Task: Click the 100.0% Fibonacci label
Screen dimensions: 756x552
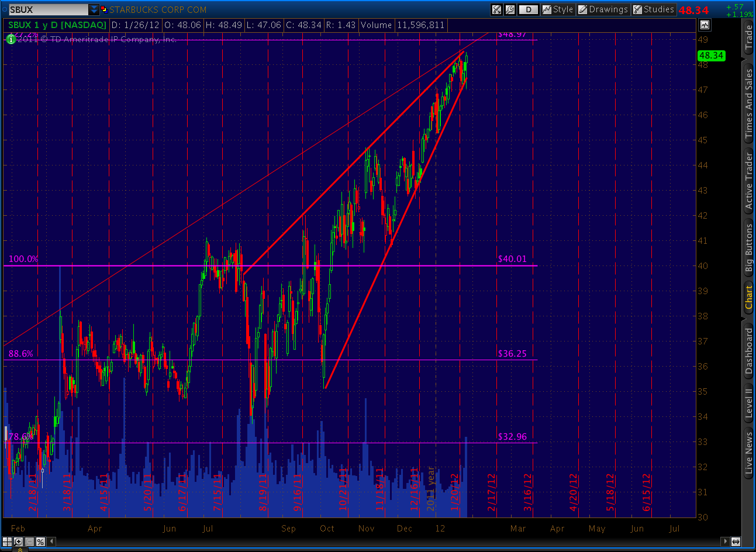Action: click(x=23, y=258)
